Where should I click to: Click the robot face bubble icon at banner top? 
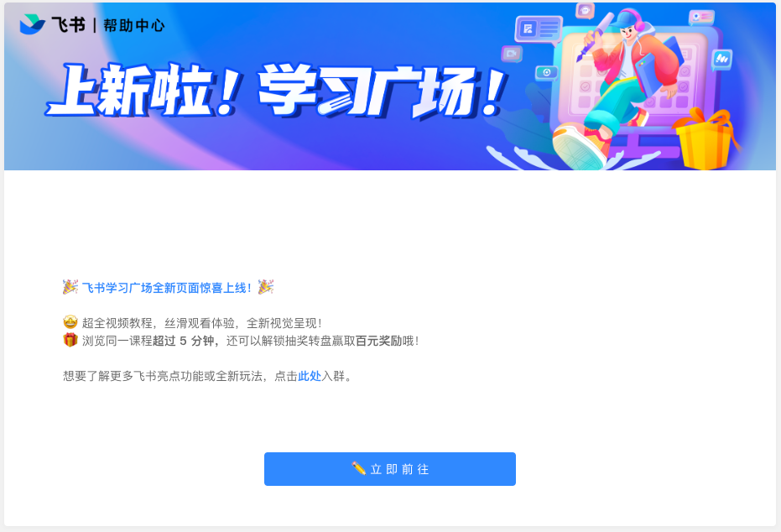pyautogui.click(x=586, y=10)
